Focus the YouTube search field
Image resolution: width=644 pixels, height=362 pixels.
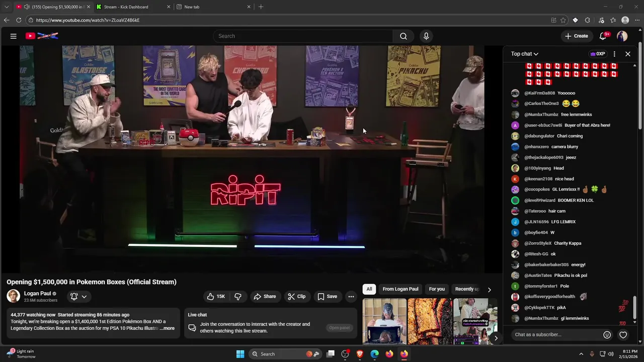tap(304, 36)
